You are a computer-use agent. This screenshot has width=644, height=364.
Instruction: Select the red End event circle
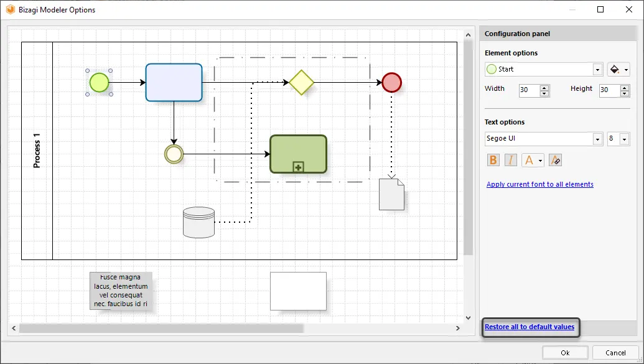pyautogui.click(x=391, y=82)
